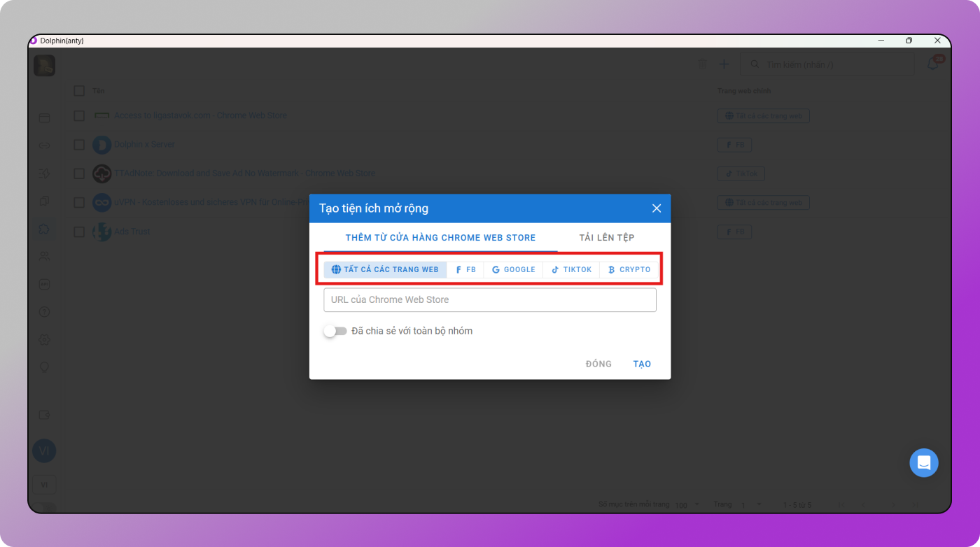Open the extensions puzzle icon in sidebar

[44, 229]
